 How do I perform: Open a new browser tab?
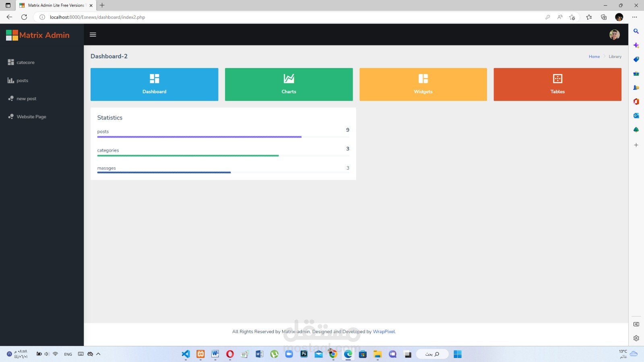pyautogui.click(x=102, y=5)
